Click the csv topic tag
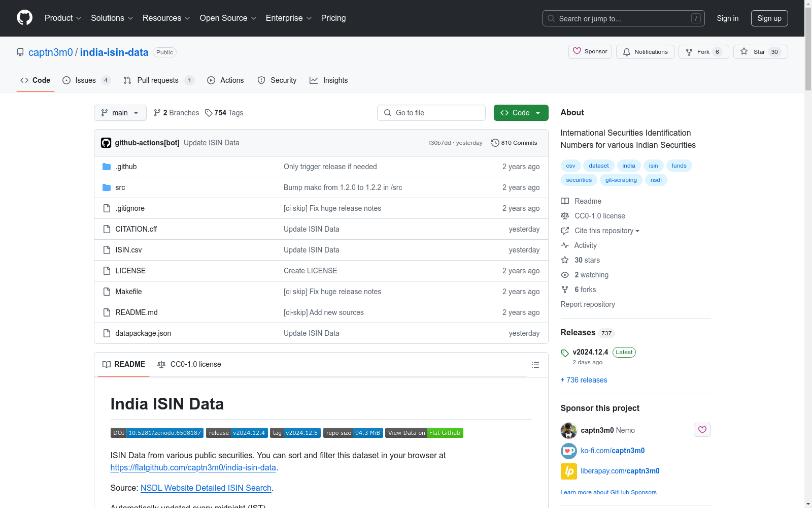This screenshot has width=812, height=508. [x=570, y=166]
